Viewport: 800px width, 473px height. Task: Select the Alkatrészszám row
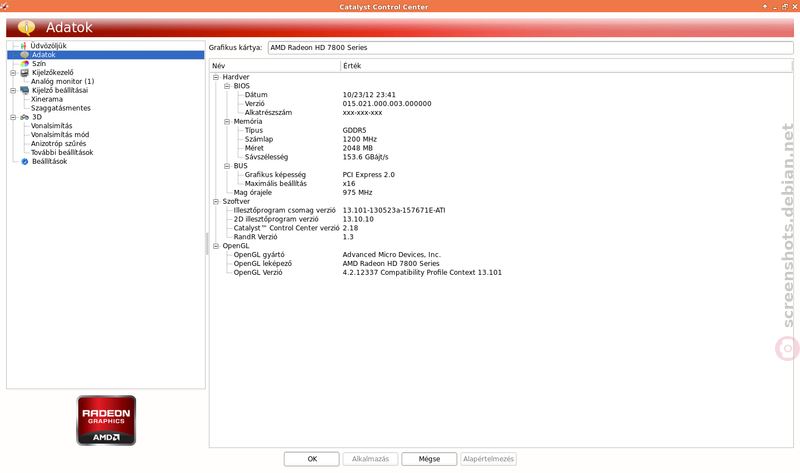(x=501, y=113)
